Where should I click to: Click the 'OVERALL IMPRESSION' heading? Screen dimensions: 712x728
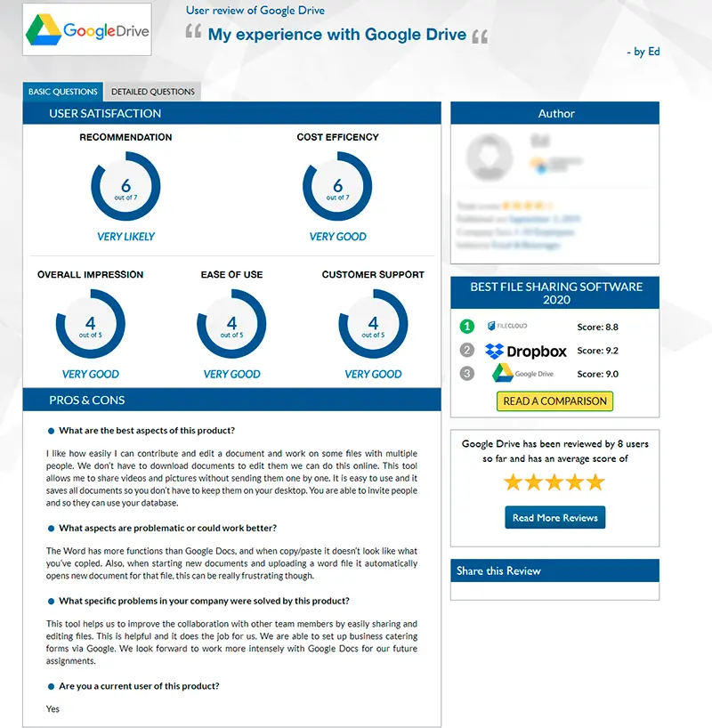coord(91,275)
